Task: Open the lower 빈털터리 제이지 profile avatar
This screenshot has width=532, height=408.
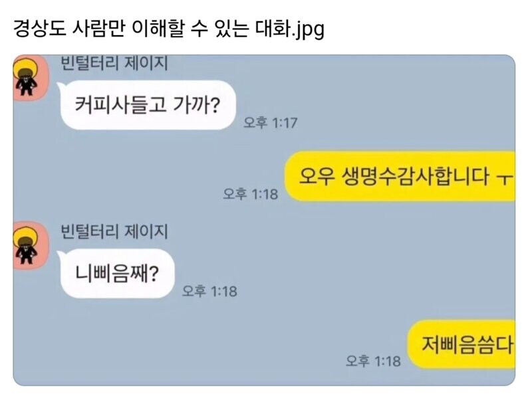Action: coord(31,246)
